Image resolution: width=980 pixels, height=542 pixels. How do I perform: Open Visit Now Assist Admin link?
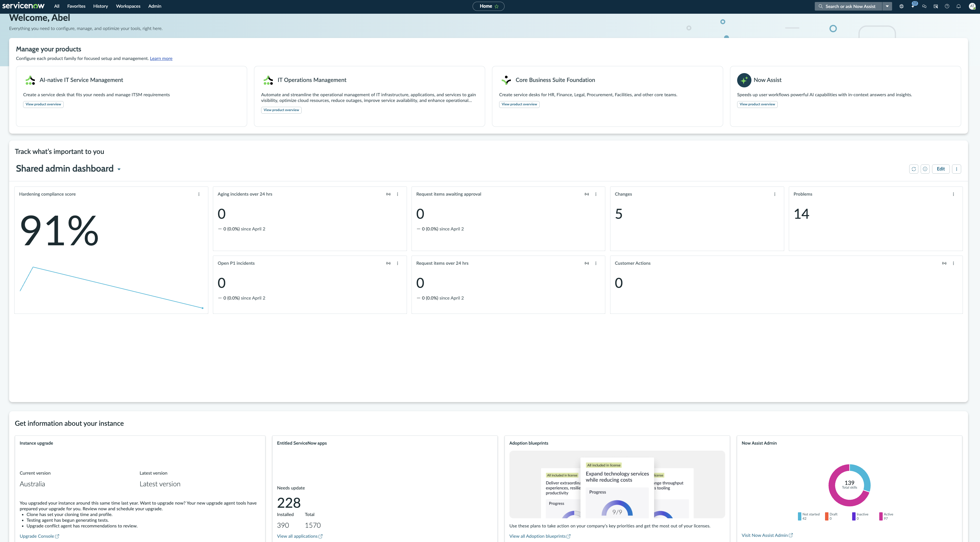(767, 535)
